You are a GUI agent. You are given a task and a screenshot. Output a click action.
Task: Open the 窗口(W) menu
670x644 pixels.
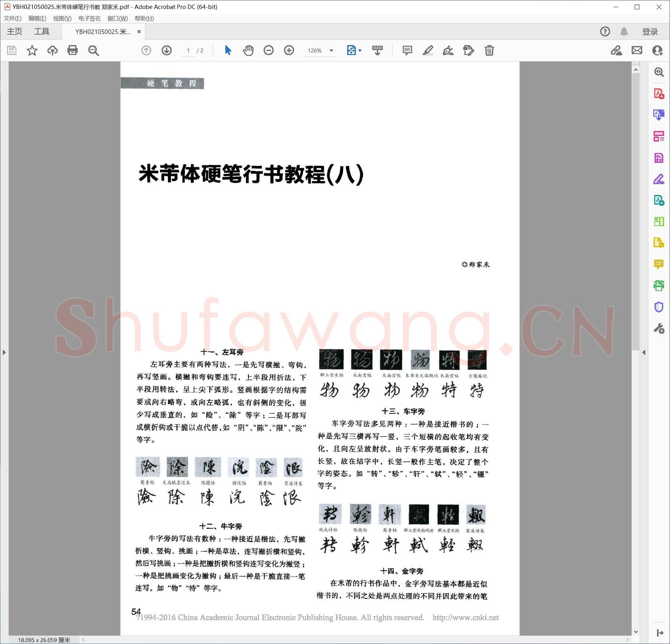[118, 18]
